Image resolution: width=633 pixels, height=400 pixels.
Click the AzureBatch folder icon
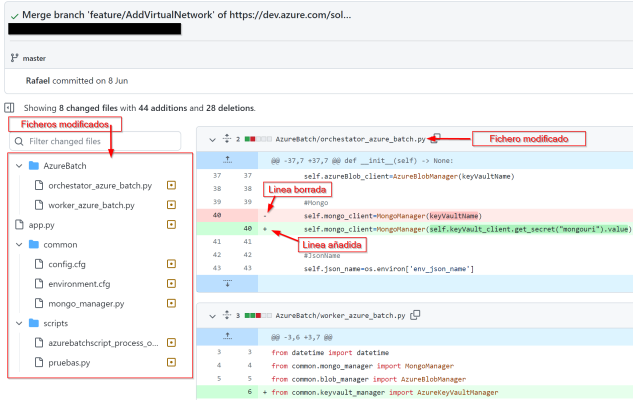pos(34,165)
